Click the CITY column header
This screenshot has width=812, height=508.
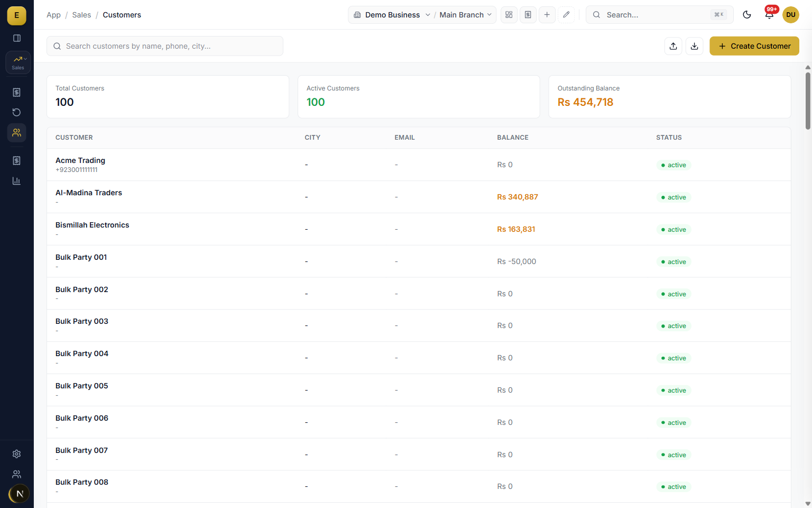click(312, 138)
